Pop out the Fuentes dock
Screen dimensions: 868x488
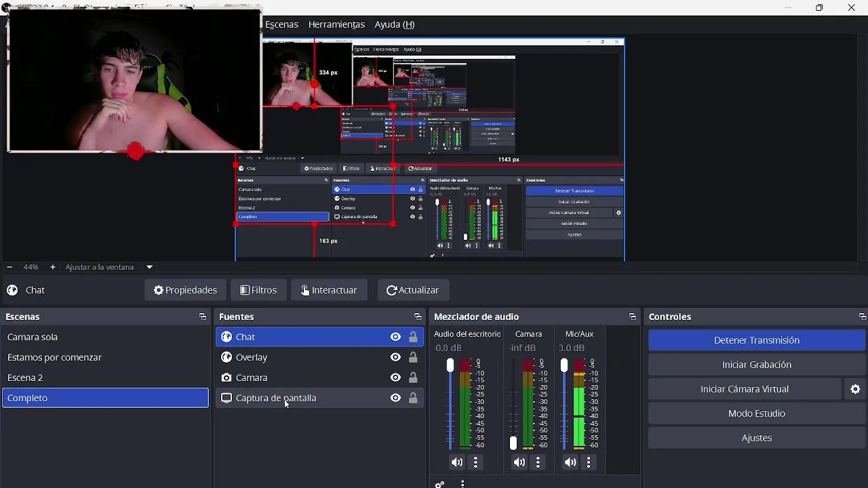[418, 317]
